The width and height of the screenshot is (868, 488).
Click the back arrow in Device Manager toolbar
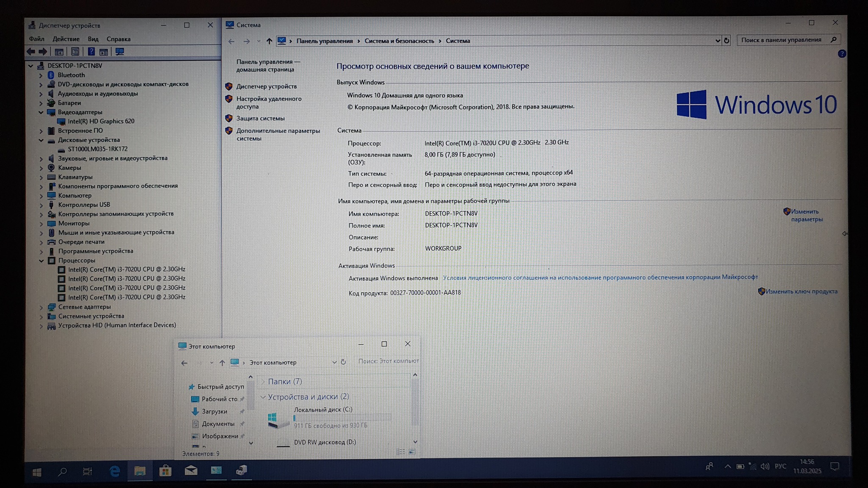[x=31, y=52]
